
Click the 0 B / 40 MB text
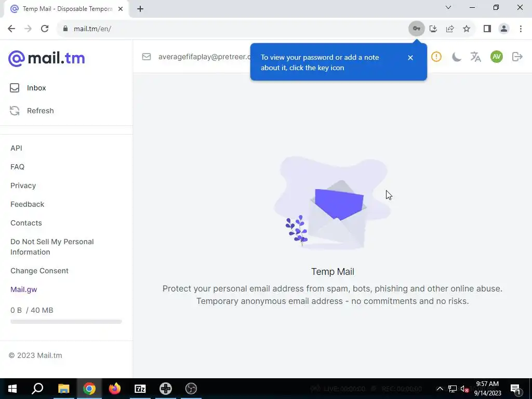click(x=32, y=310)
